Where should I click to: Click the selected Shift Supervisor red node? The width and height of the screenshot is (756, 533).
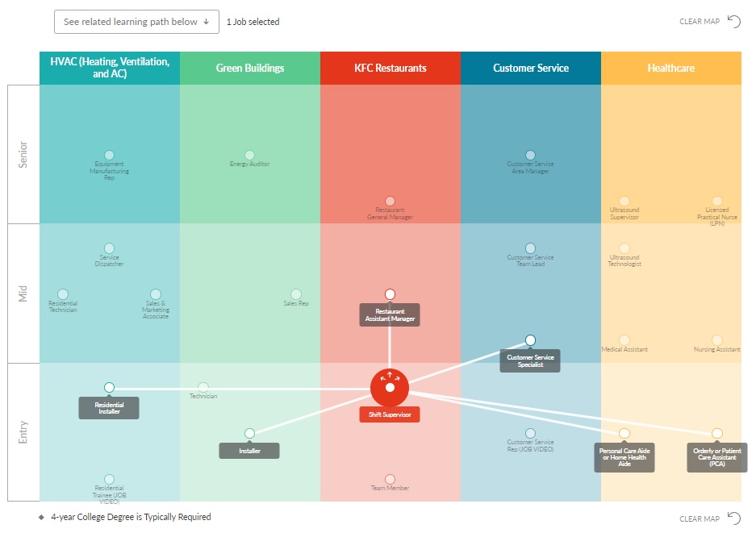click(x=390, y=388)
